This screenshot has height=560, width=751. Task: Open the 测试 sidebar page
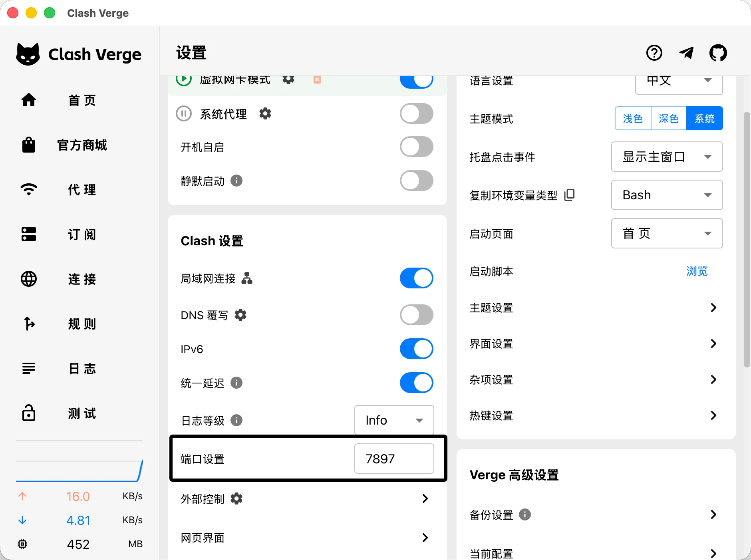click(x=80, y=413)
